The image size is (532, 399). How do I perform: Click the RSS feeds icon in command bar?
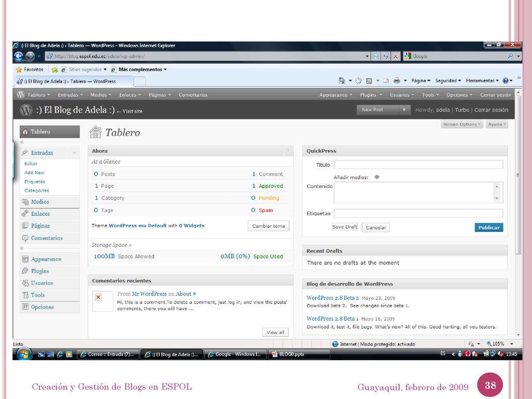point(369,81)
